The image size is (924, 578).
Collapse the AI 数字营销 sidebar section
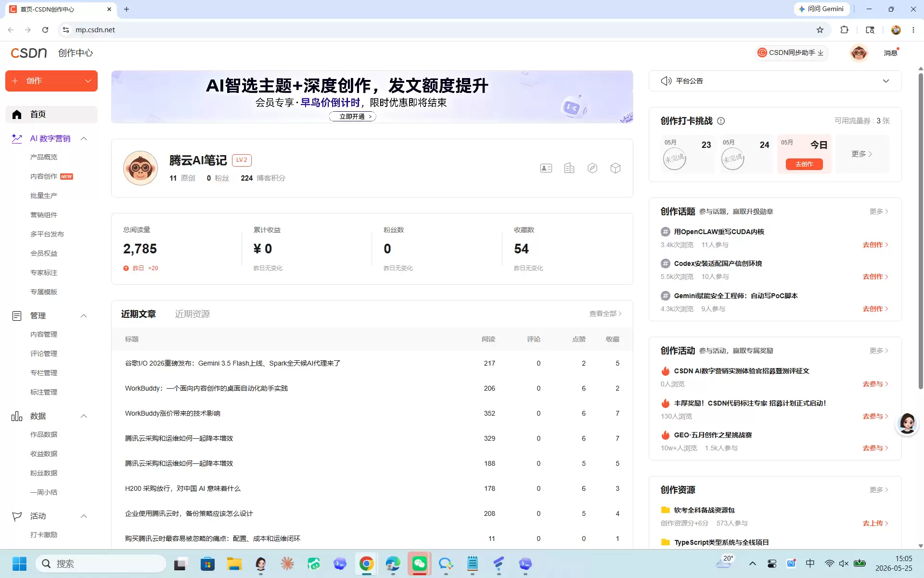[x=84, y=139]
